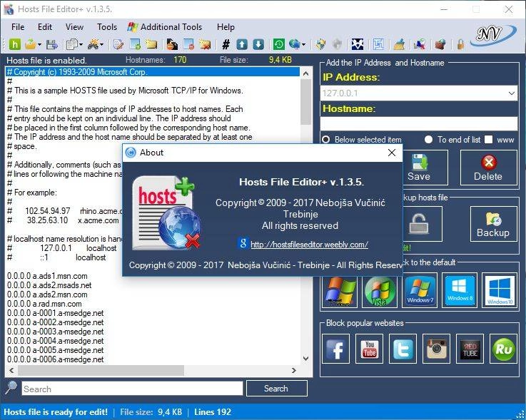This screenshot has width=526, height=420.
Task: Reset hosts to Windows 10 default
Action: [500, 290]
